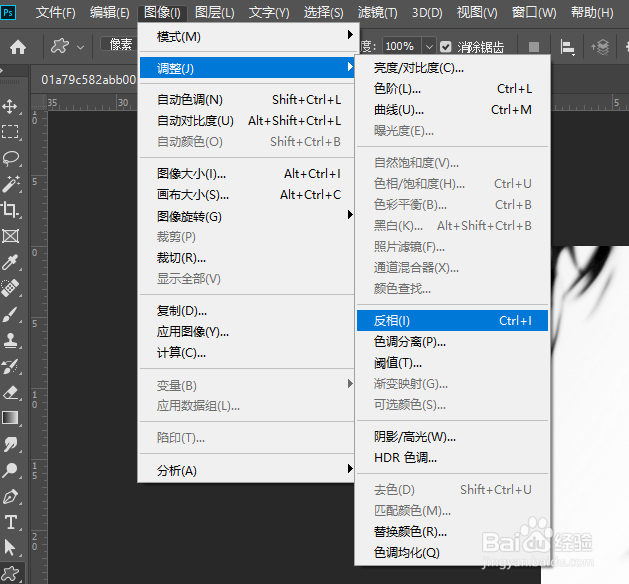This screenshot has height=584, width=629.
Task: Expand the 调整(J) submenu
Action: click(x=247, y=68)
